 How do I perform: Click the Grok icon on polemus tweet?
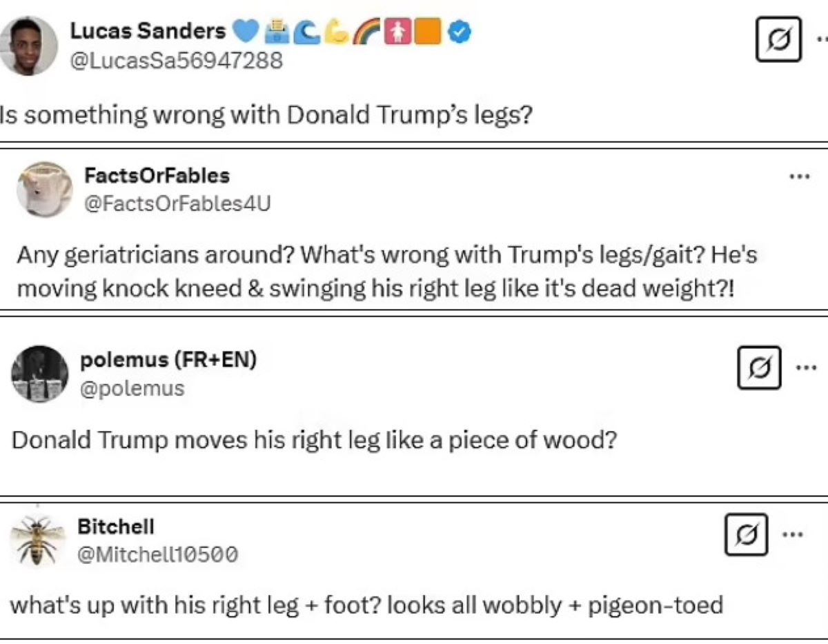(x=760, y=368)
